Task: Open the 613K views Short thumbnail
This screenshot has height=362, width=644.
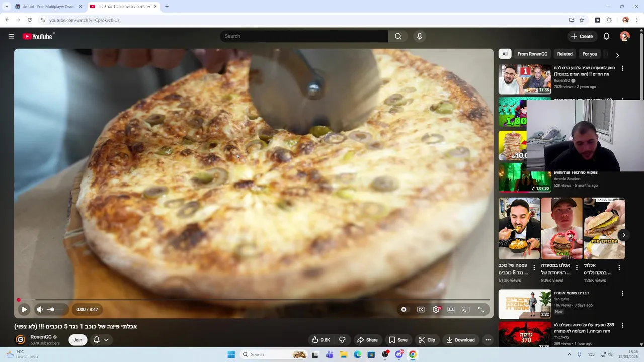Action: (519, 228)
